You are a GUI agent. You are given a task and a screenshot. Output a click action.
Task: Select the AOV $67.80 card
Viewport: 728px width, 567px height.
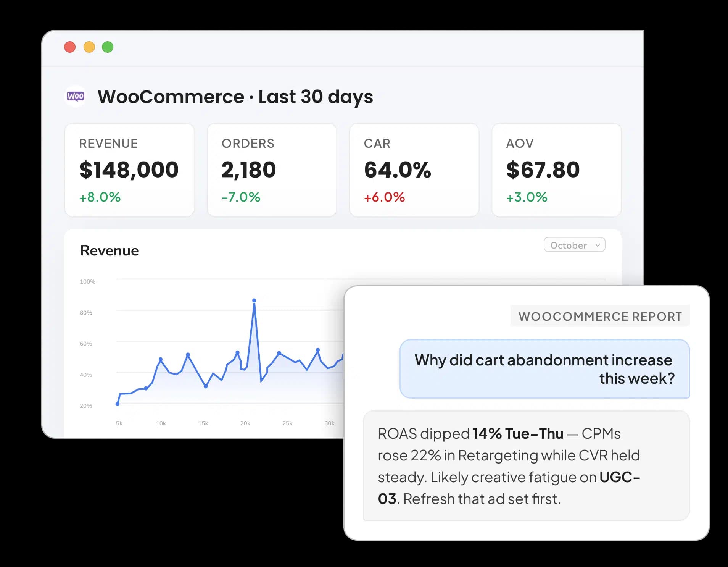coord(556,170)
